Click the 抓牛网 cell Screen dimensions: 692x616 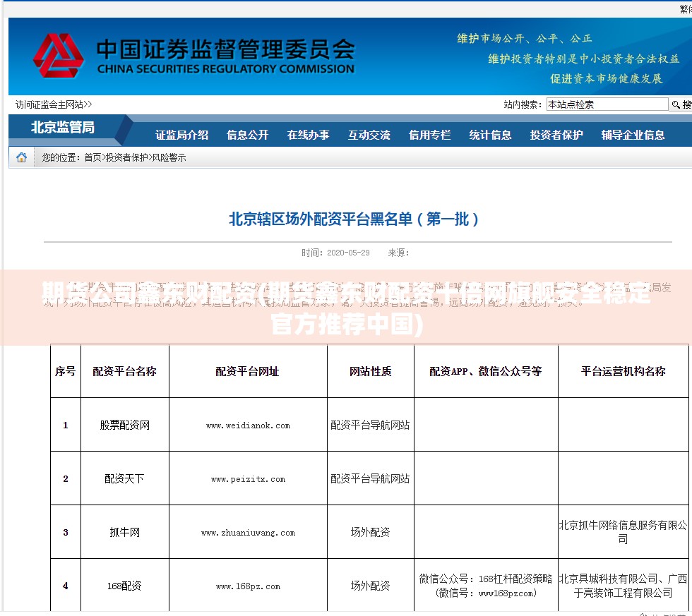(x=125, y=532)
